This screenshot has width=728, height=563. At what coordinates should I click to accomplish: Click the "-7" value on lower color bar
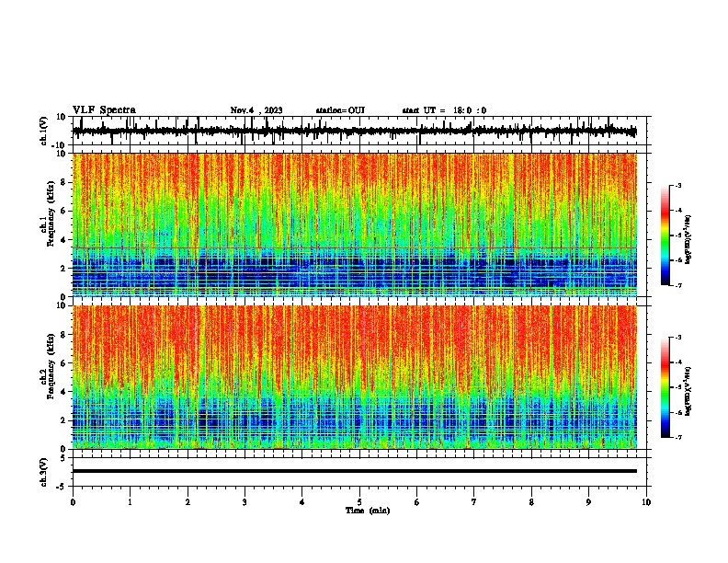tap(678, 437)
